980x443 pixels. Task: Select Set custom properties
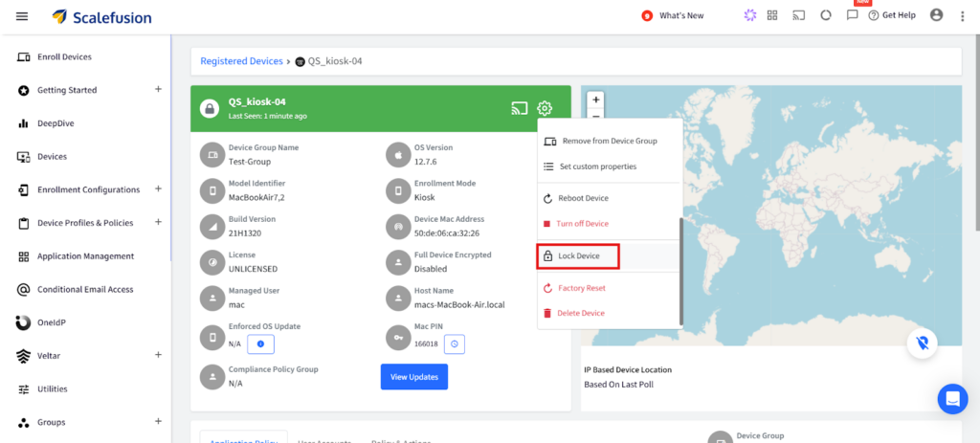tap(608, 166)
